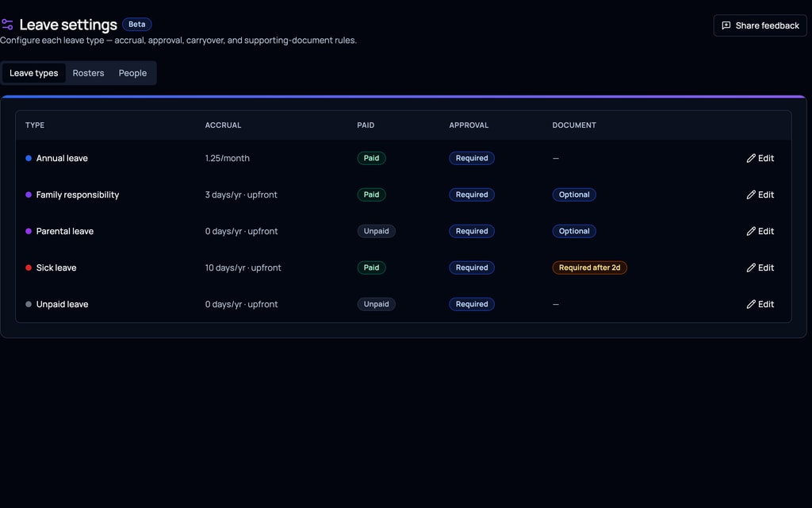Switch to the Rosters tab

coord(88,73)
